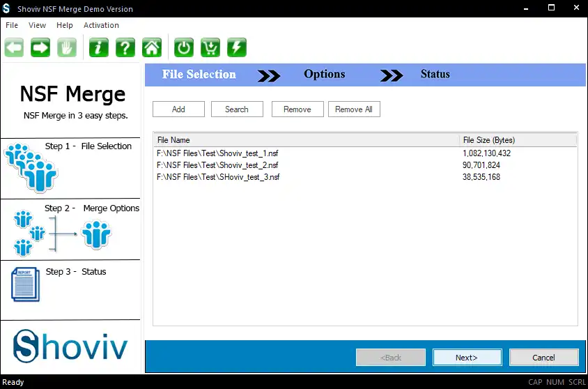Click the NSF Merge heading
588x389 pixels.
(72, 94)
